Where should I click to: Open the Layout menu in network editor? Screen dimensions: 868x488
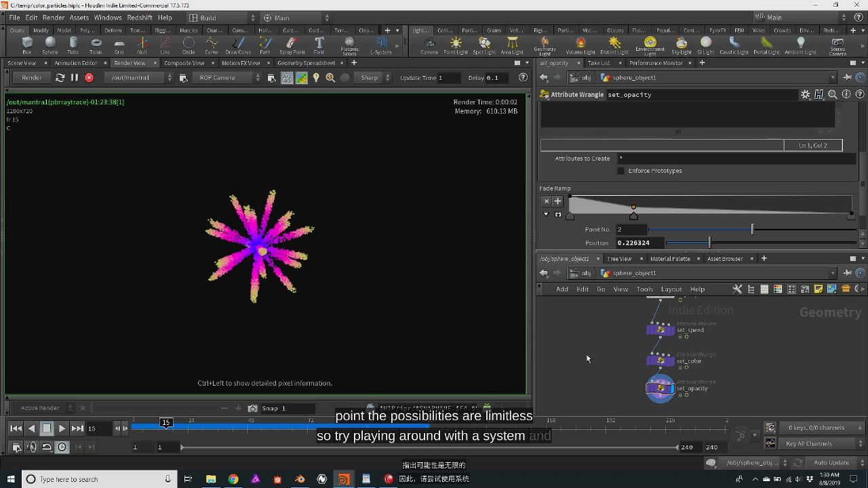tap(671, 289)
